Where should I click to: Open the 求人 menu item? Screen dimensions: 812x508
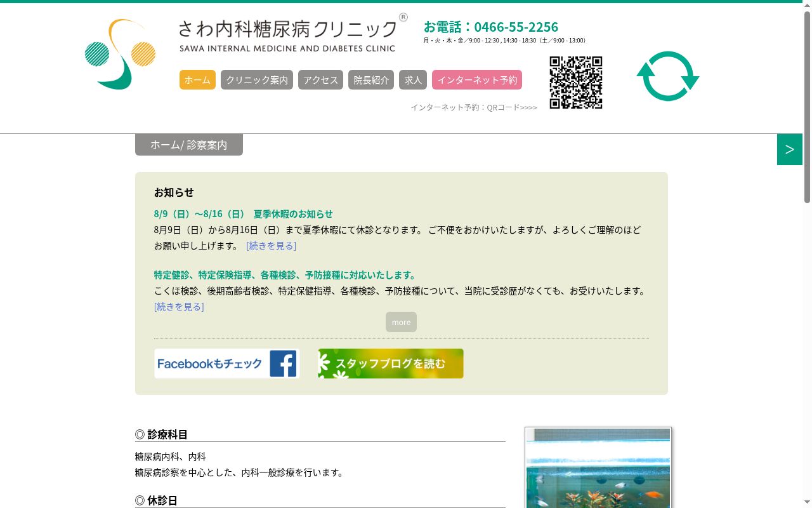(x=413, y=80)
